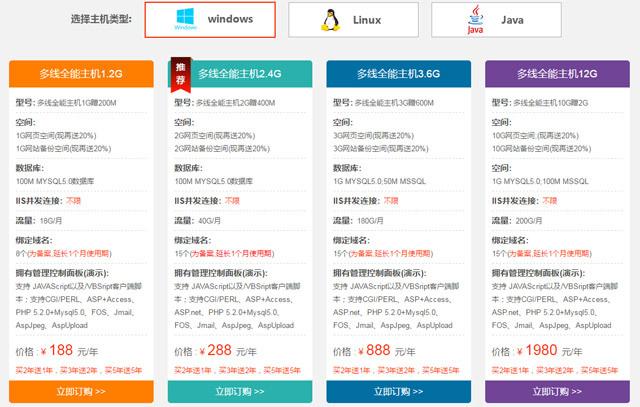This screenshot has width=640, height=407.
Task: Click model text 多线全能主机2G赠400M
Action: (236, 103)
